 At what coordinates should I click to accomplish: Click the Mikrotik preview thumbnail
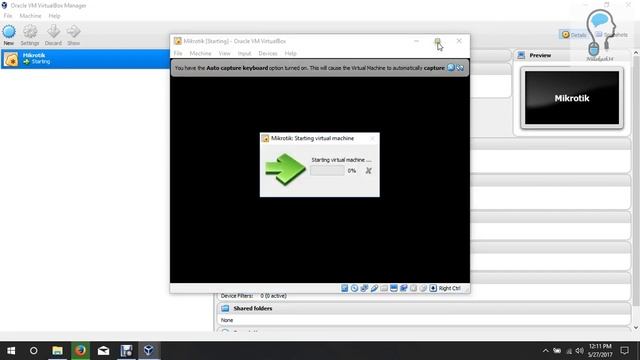[x=572, y=98]
